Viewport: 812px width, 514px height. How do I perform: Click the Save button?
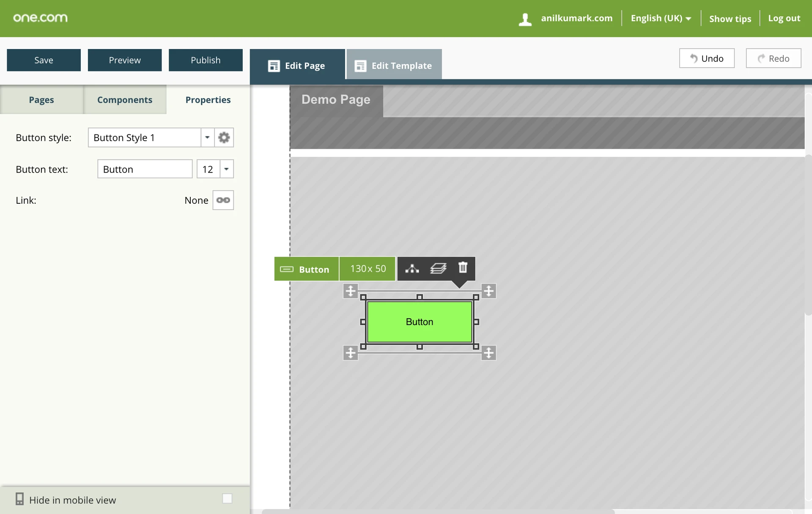(44, 60)
